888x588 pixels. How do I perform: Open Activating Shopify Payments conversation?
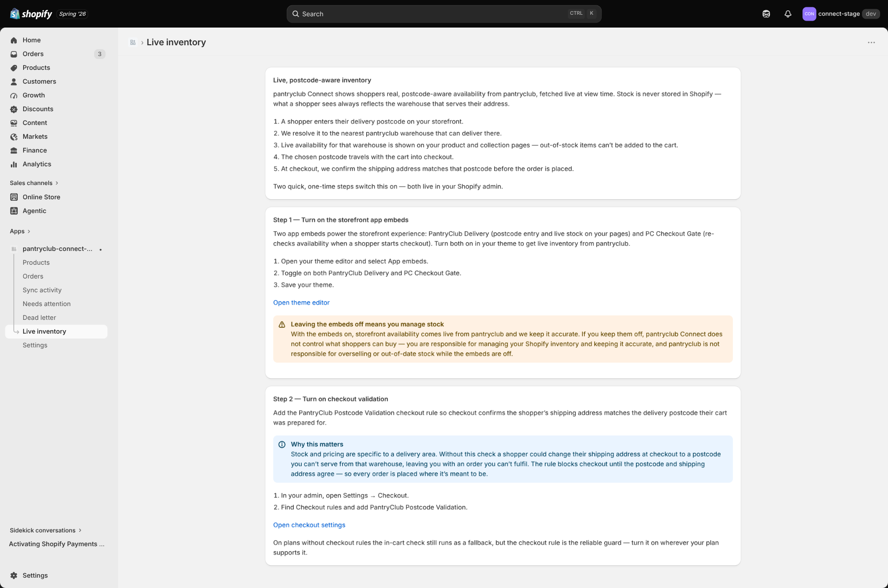click(57, 544)
